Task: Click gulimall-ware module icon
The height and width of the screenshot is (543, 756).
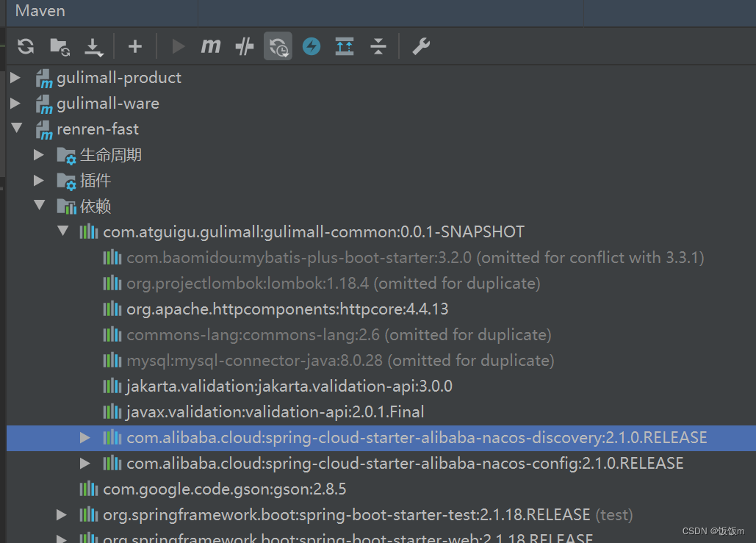Action: [44, 104]
